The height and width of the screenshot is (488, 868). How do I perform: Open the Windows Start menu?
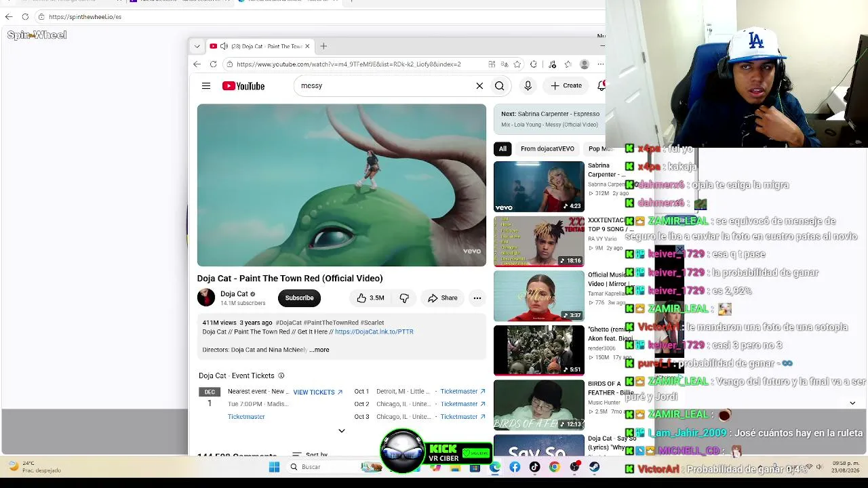tap(274, 467)
